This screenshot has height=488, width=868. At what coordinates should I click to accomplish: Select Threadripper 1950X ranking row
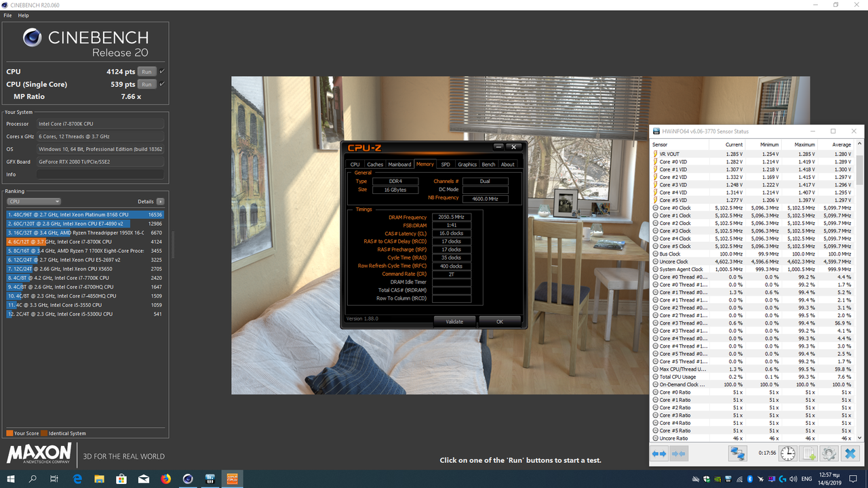coord(85,232)
